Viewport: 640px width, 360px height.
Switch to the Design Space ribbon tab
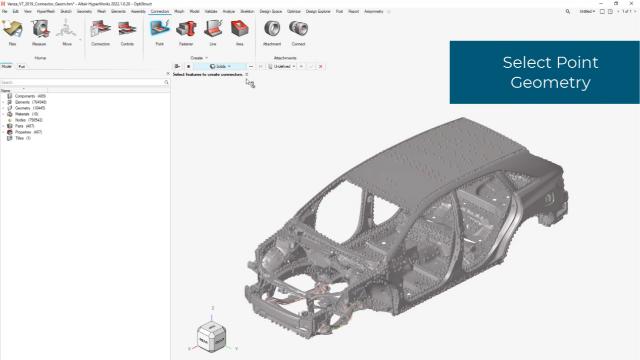271,11
